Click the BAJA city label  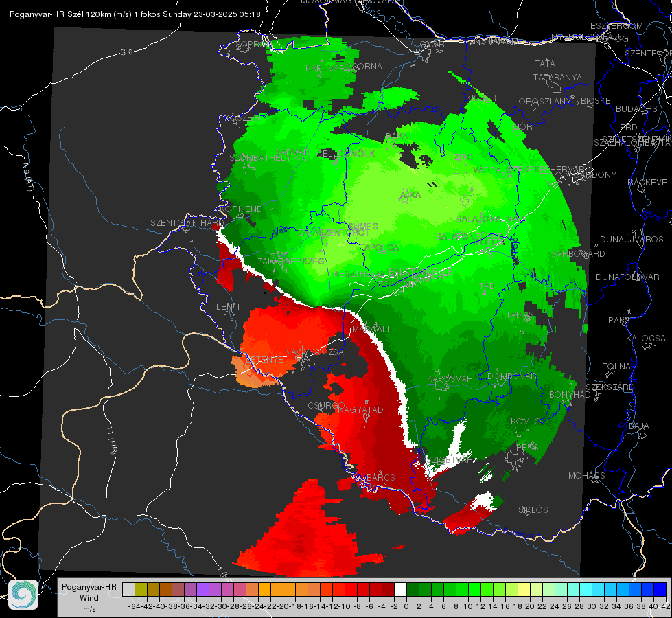[639, 426]
